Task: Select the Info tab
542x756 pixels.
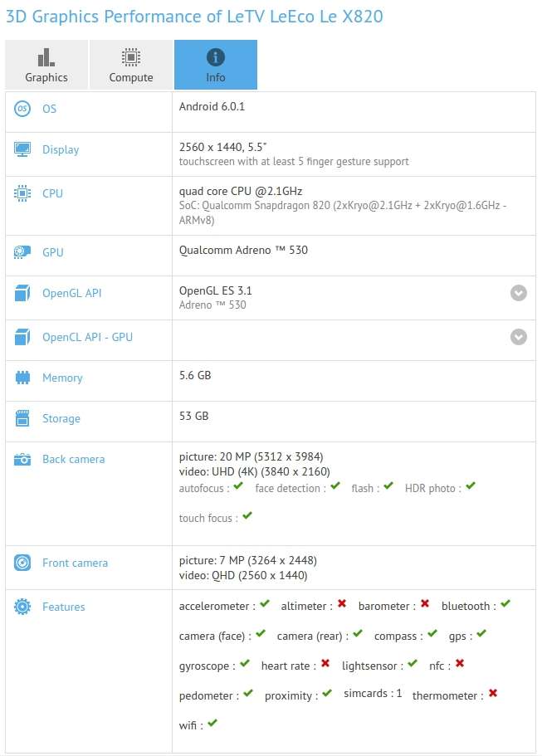Action: tap(216, 65)
